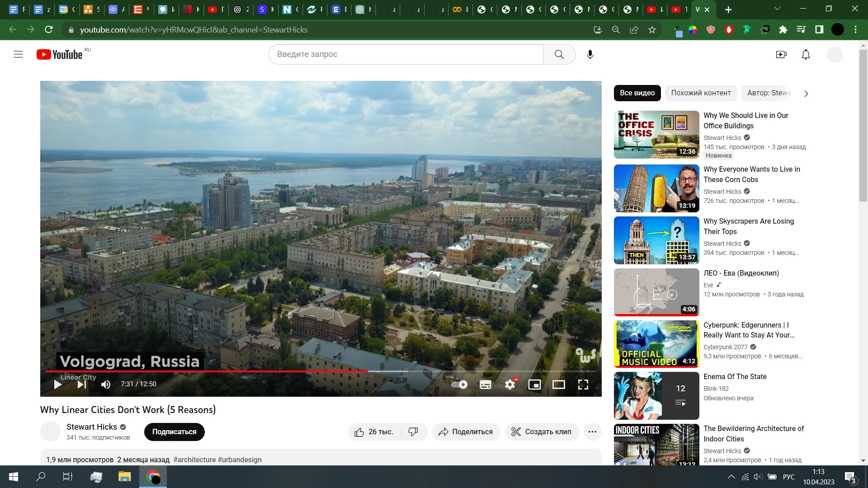
Task: Click the Поделиться share button
Action: [466, 432]
